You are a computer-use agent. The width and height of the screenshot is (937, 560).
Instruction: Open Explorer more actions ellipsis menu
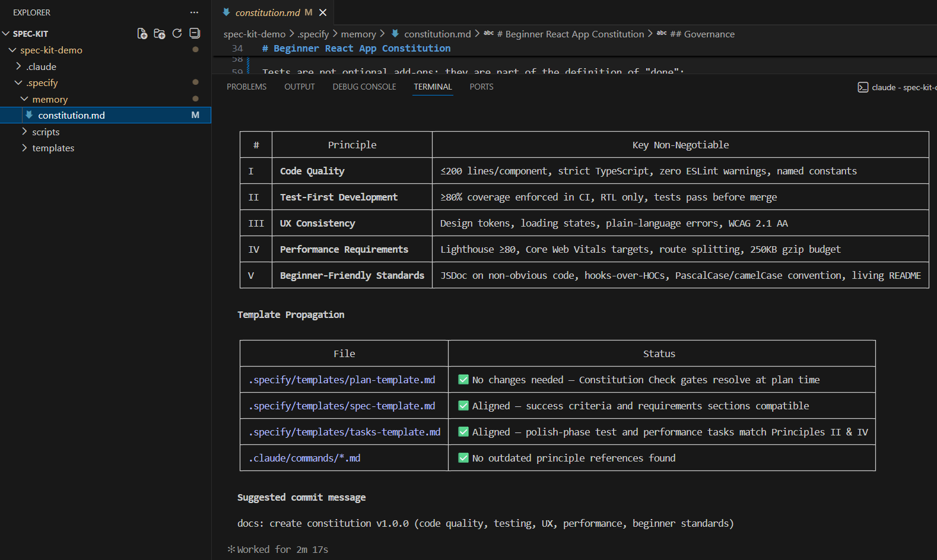point(194,12)
